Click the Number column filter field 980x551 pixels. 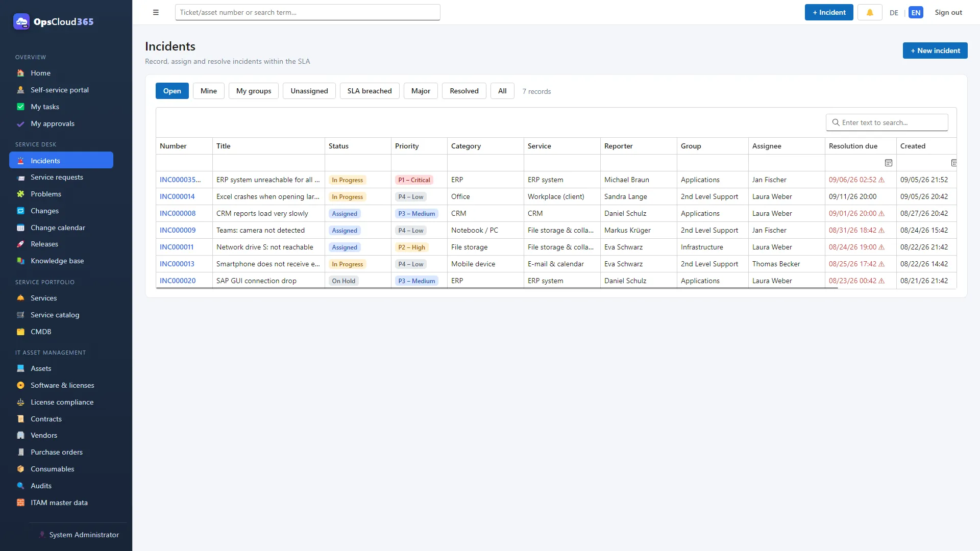click(x=184, y=163)
